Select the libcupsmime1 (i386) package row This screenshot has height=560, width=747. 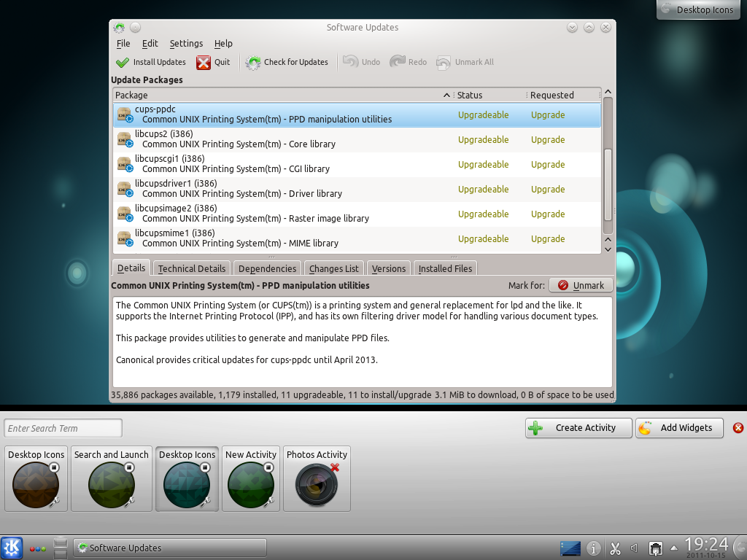(357, 238)
